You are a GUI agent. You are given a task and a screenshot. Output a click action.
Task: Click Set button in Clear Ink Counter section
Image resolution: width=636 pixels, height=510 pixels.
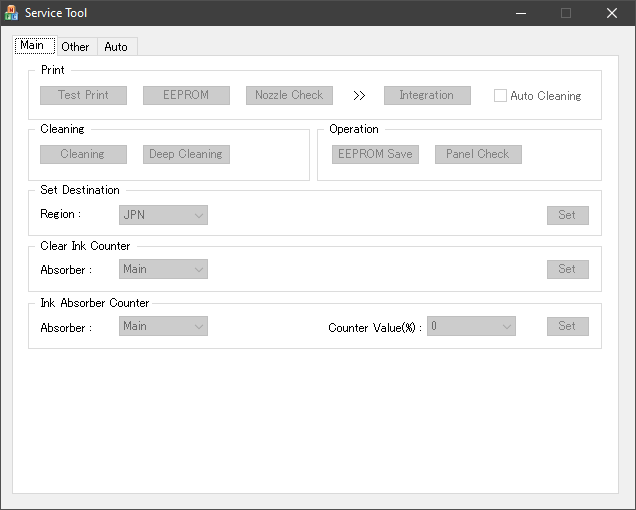(x=567, y=269)
